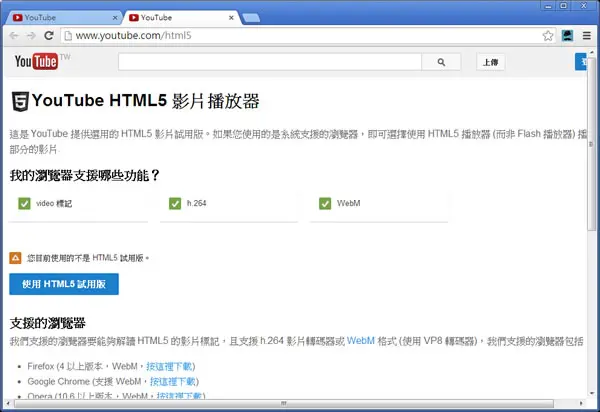Image resolution: width=600 pixels, height=412 pixels.
Task: Click the magnifier search button
Action: pyautogui.click(x=441, y=62)
